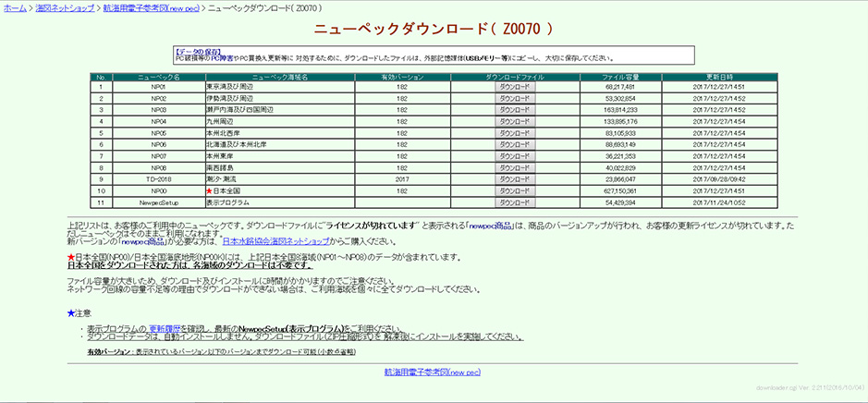This screenshot has height=403, width=868.
Task: Click the NP03 name cell
Action: 158,110
